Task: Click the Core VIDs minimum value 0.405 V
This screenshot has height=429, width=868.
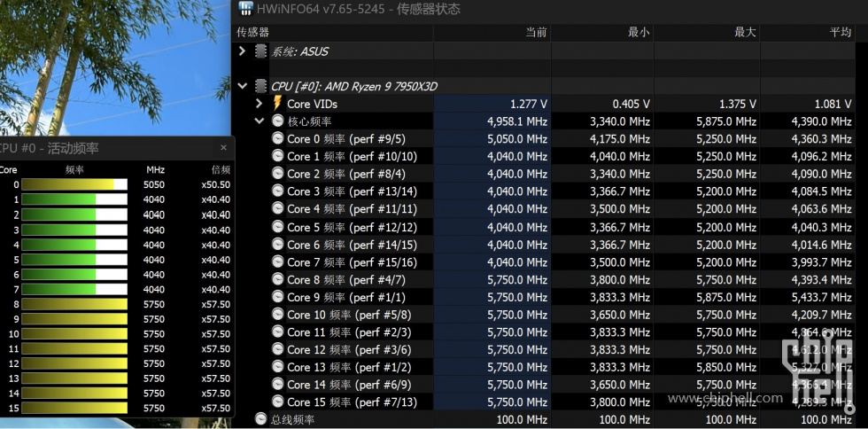Action: (x=631, y=104)
